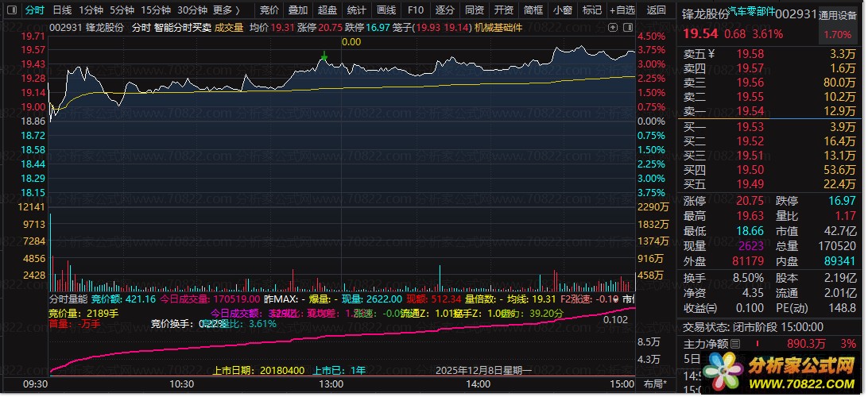Image resolution: width=868 pixels, height=397 pixels.
Task: Open the list icon beside 主力净额
Action: [x=735, y=344]
